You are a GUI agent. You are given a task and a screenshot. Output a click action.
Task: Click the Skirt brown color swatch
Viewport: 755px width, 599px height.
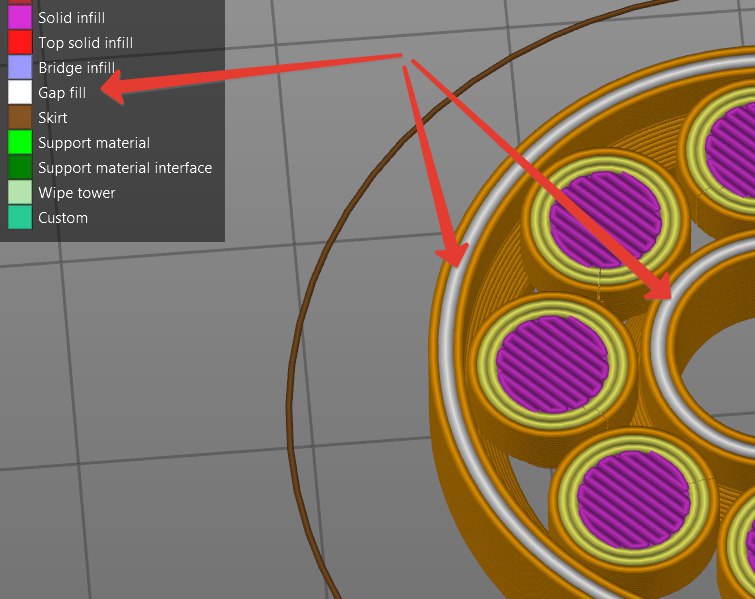click(20, 117)
